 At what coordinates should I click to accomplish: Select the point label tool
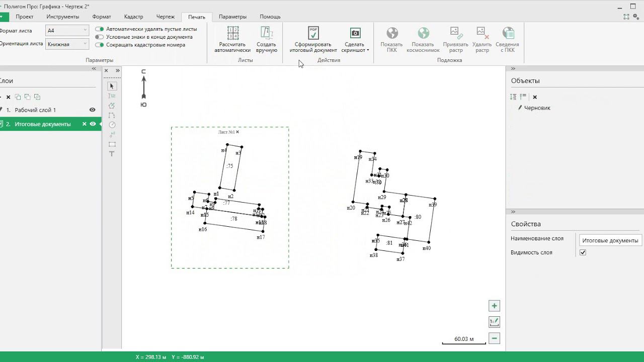(x=112, y=134)
